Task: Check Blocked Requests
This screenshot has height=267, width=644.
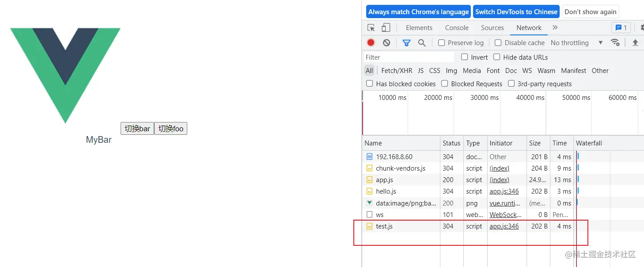Action: click(x=444, y=84)
